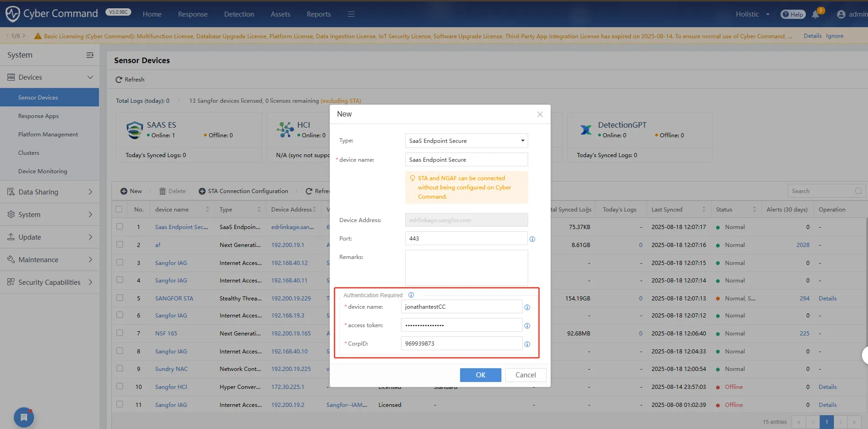Tick the checkbox for SANGFOR STA row
The height and width of the screenshot is (429, 868).
coord(120,298)
